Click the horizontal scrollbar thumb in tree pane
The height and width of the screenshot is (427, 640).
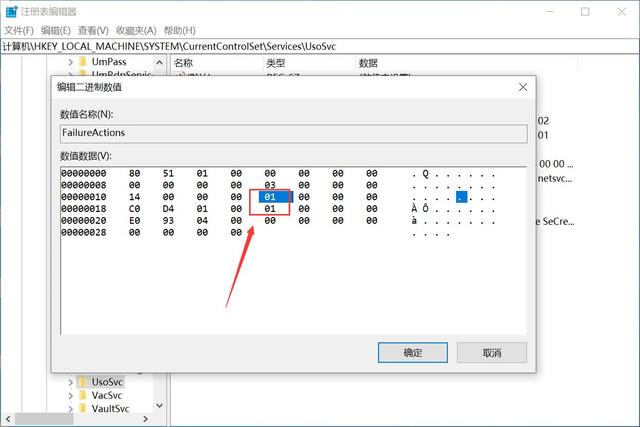click(44, 419)
